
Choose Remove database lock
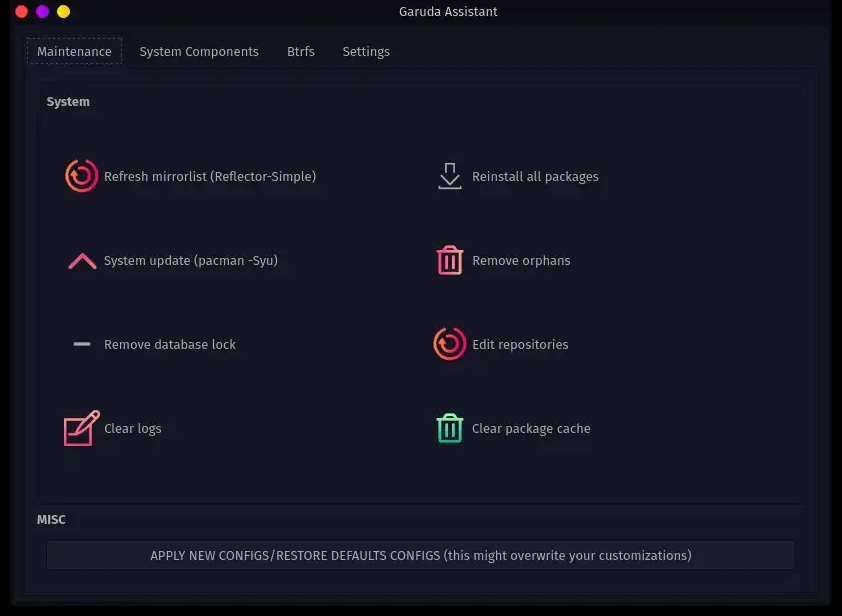tap(170, 344)
